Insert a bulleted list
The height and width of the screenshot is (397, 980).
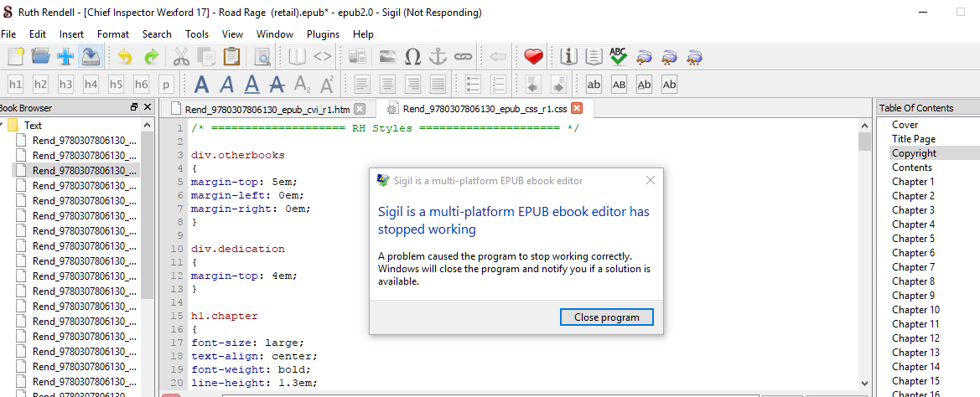tap(473, 85)
